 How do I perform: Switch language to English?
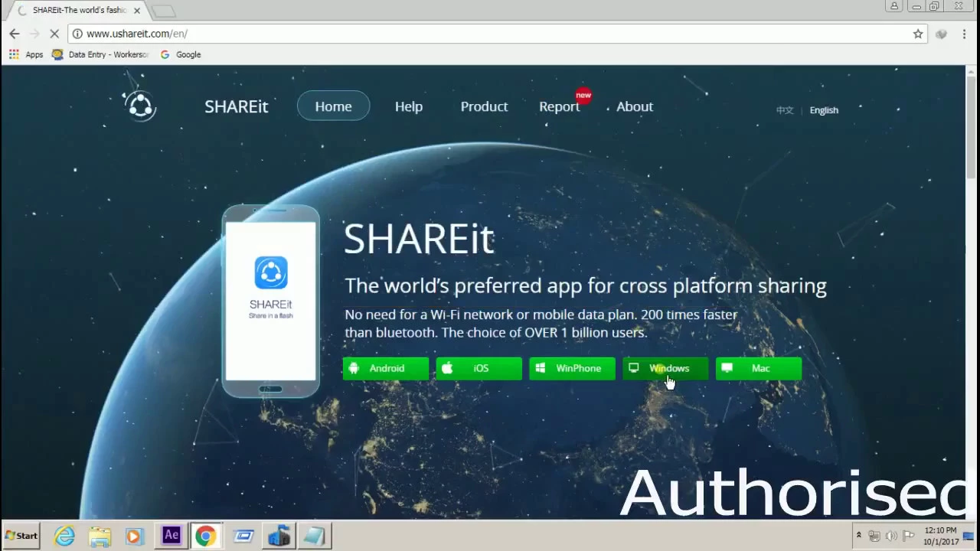coord(824,110)
